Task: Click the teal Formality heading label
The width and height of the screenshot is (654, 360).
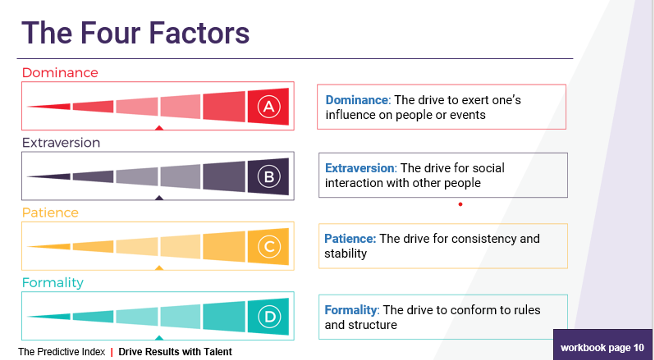Action: tap(53, 283)
